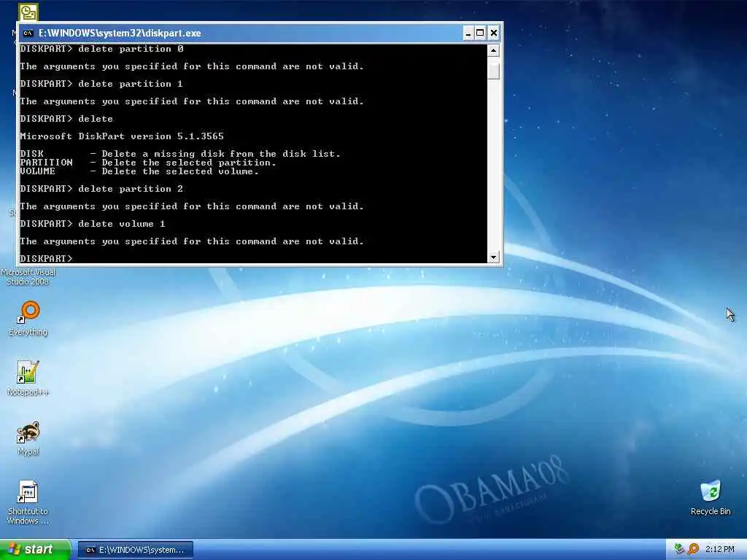Minimize the diskpart window
The height and width of the screenshot is (560, 747).
coord(468,33)
